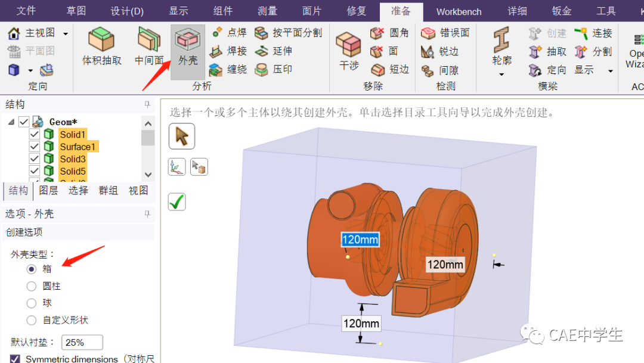This screenshot has width=644, height=363.
Task: Toggle visibility checkbox for Solid3
Action: [x=35, y=159]
